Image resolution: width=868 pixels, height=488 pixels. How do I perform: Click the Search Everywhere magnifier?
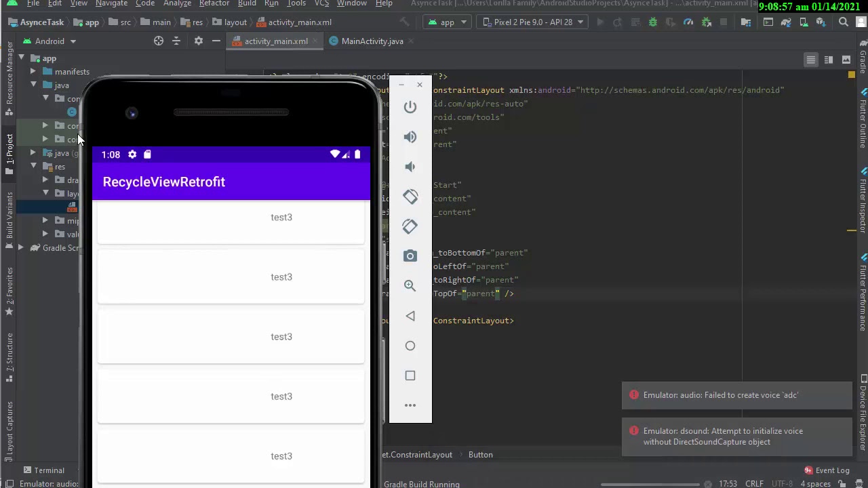point(844,22)
